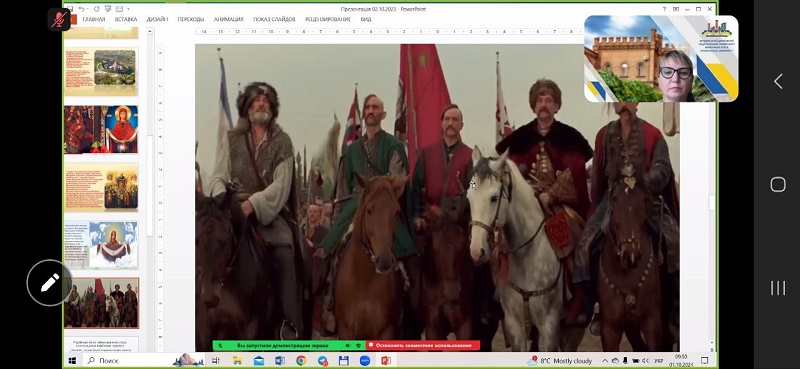Image resolution: width=800 pixels, height=369 pixels.
Task: Open Google Chrome from the taskbar
Action: [301, 361]
